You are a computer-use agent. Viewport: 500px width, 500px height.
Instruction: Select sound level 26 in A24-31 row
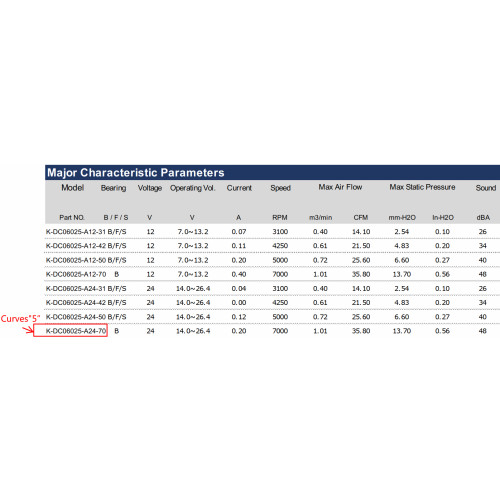pyautogui.click(x=483, y=288)
